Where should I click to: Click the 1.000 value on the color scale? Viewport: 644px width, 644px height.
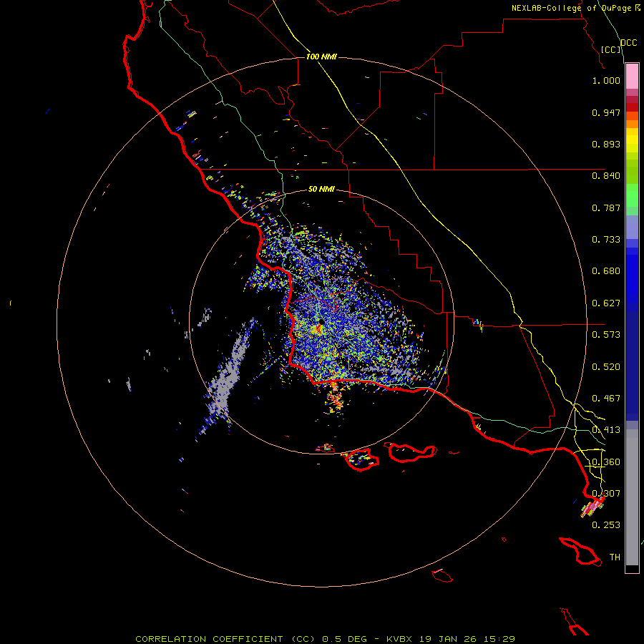tap(606, 80)
